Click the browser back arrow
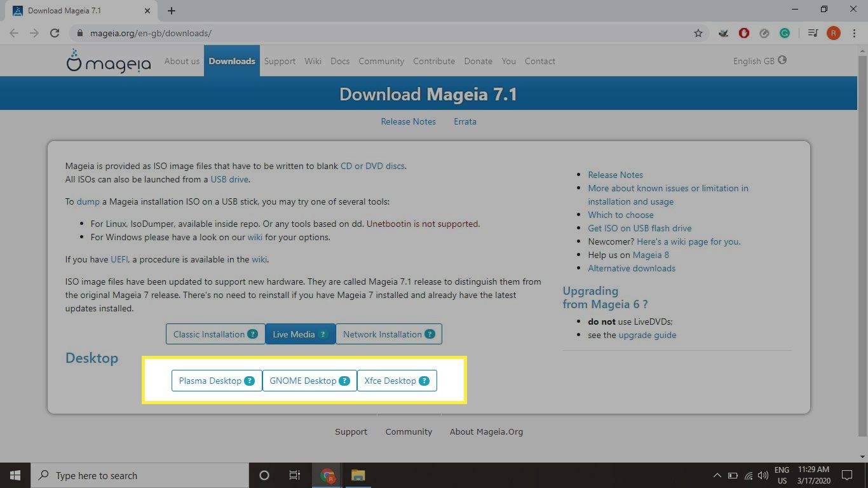Viewport: 868px width, 488px height. coord(14,33)
